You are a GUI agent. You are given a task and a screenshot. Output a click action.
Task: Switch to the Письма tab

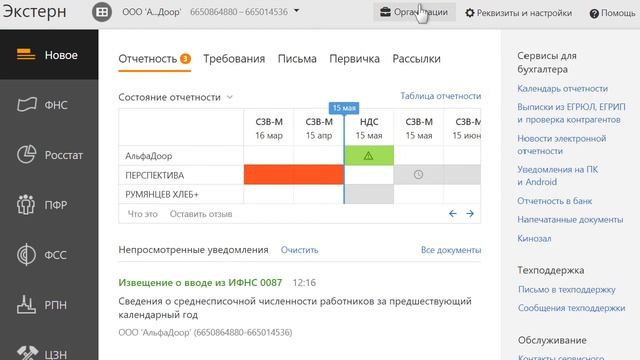tap(297, 59)
